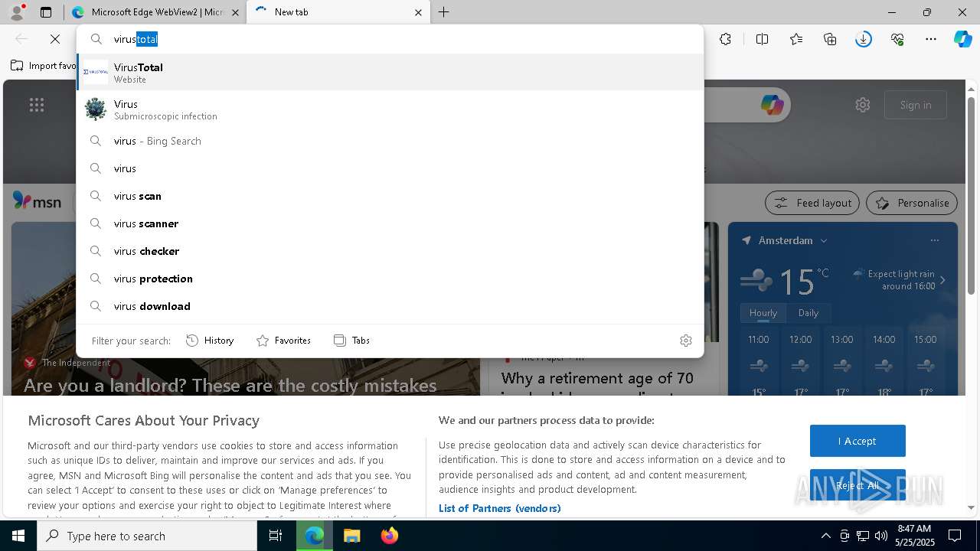Filter search by Favorites
The width and height of the screenshot is (980, 551).
[x=283, y=341]
